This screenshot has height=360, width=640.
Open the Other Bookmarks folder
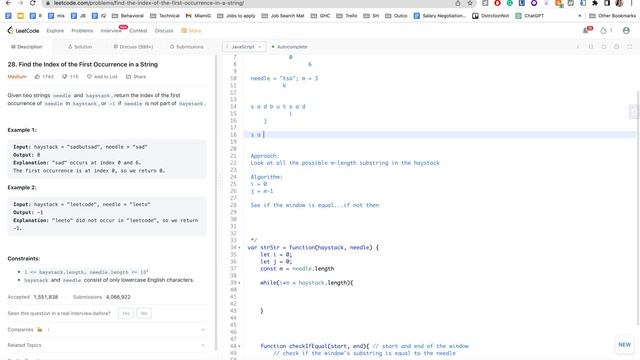coord(613,16)
